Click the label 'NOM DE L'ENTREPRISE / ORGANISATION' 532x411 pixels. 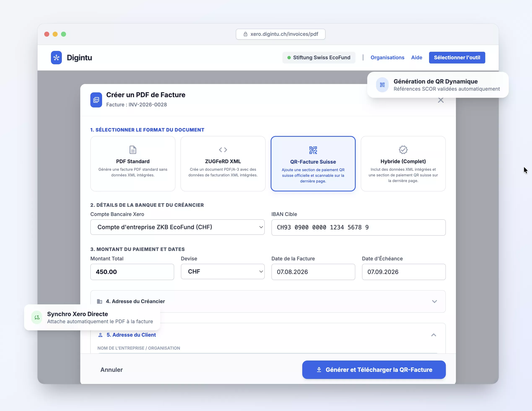(139, 348)
